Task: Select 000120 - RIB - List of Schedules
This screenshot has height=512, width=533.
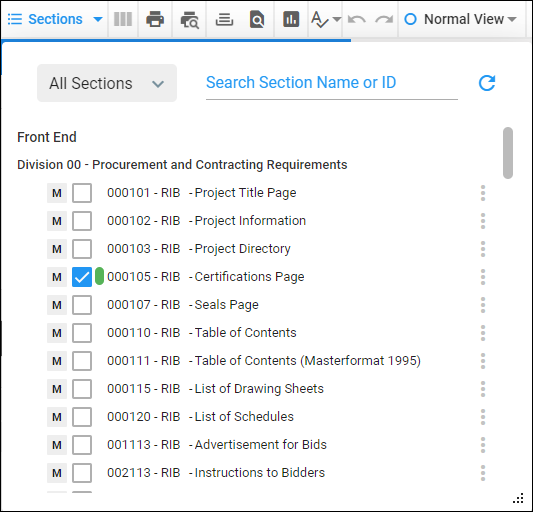Action: pyautogui.click(x=200, y=416)
